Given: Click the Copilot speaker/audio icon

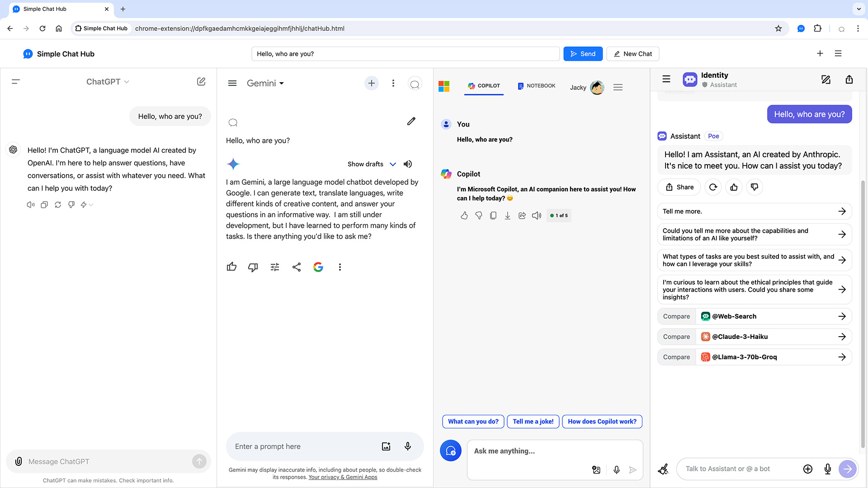Looking at the screenshot, I should [536, 215].
